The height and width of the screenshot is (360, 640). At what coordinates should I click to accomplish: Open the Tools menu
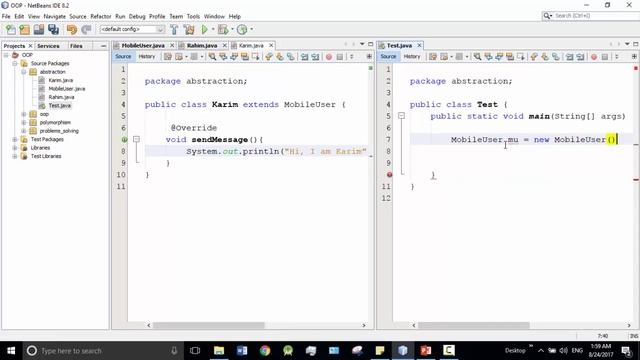pyautogui.click(x=193, y=16)
